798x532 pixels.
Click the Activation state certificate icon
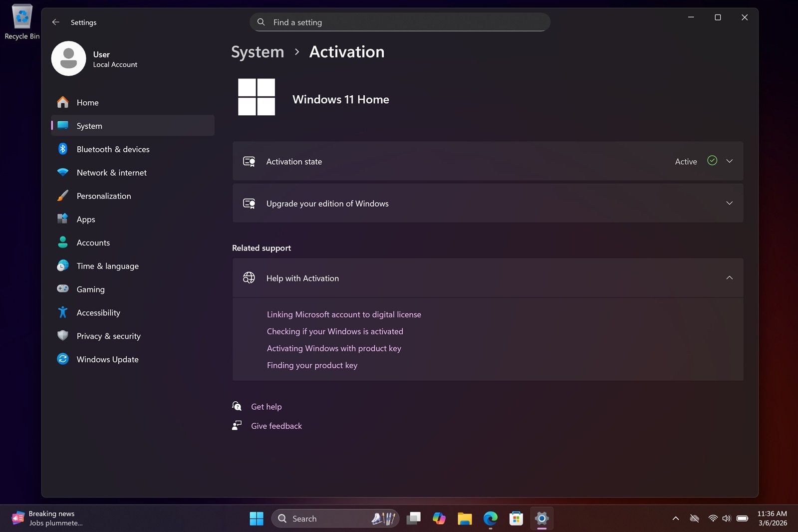click(x=249, y=161)
